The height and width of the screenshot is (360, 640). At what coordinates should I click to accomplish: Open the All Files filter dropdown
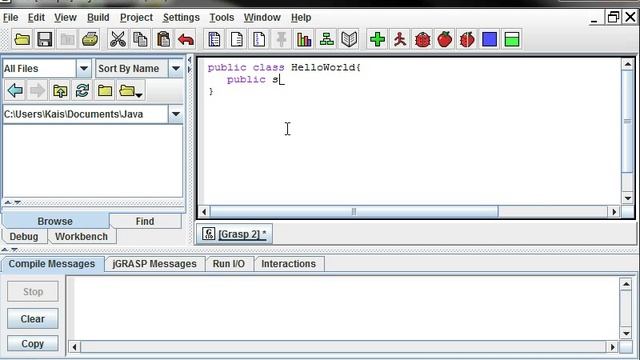(84, 68)
